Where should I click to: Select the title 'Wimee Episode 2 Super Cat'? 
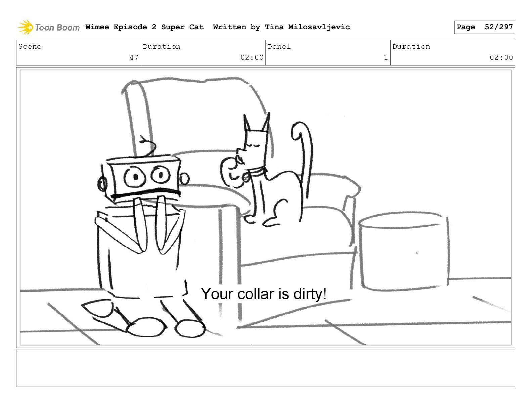coord(144,27)
